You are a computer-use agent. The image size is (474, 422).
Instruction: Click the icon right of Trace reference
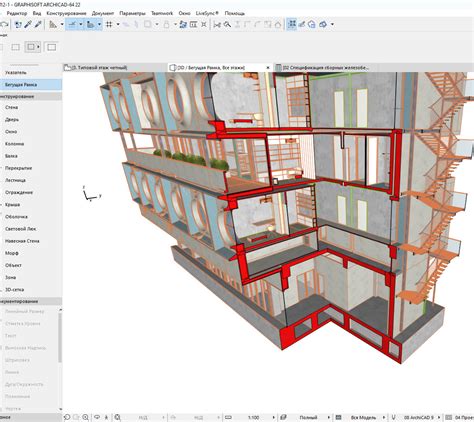(x=193, y=24)
